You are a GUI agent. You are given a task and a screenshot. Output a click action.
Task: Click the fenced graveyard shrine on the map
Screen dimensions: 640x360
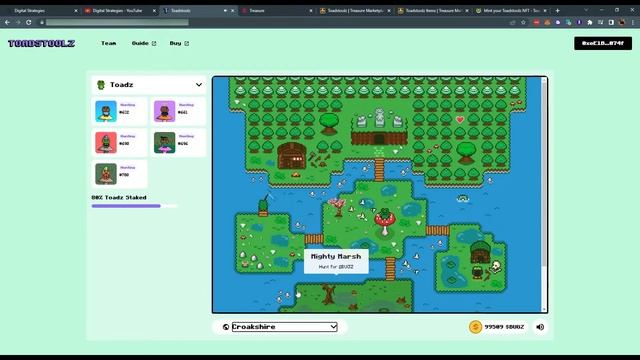[379, 127]
